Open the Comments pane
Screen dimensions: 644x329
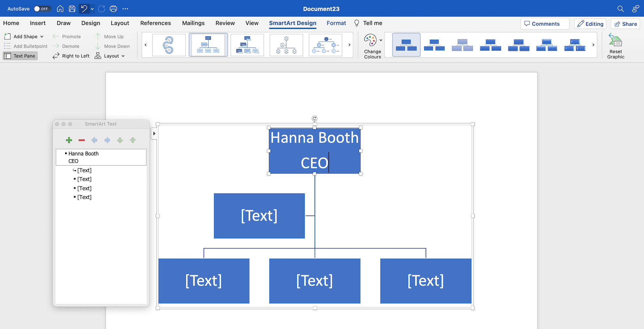pos(545,24)
